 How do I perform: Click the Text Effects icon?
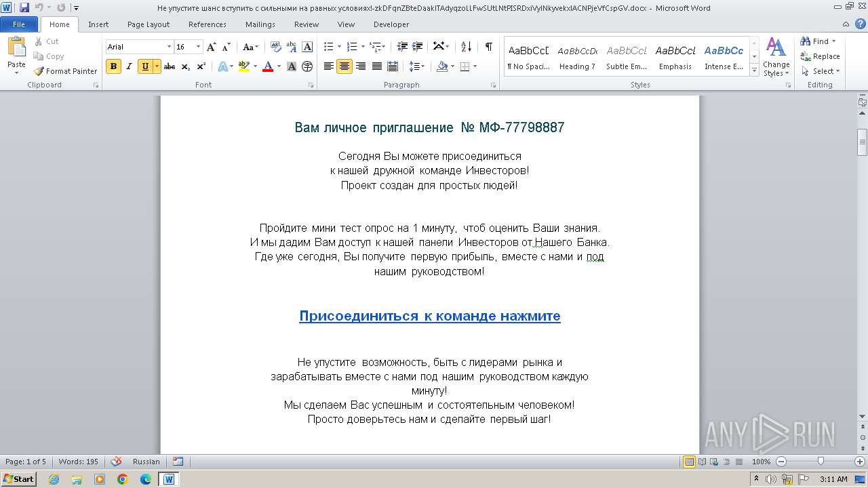(x=222, y=66)
